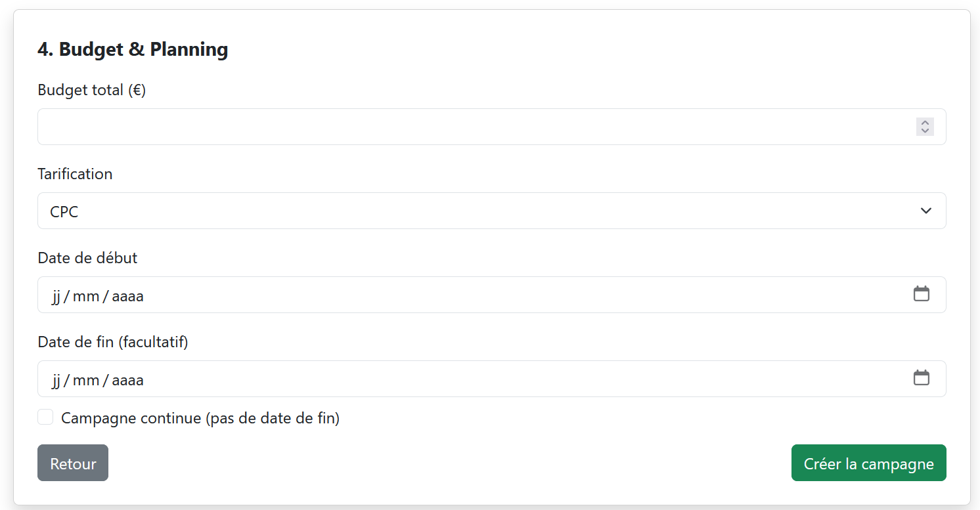Select the month segment of Date de fin
Image resolution: width=980 pixels, height=510 pixels.
click(x=85, y=380)
